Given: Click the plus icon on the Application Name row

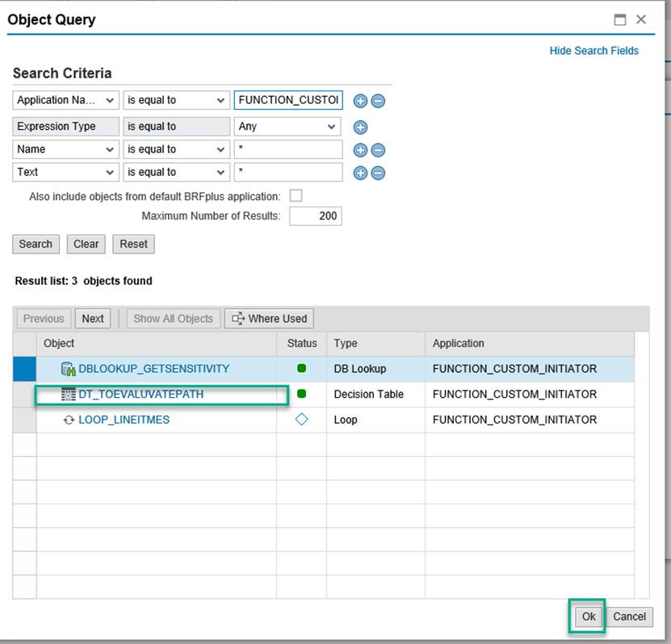Looking at the screenshot, I should pos(360,100).
